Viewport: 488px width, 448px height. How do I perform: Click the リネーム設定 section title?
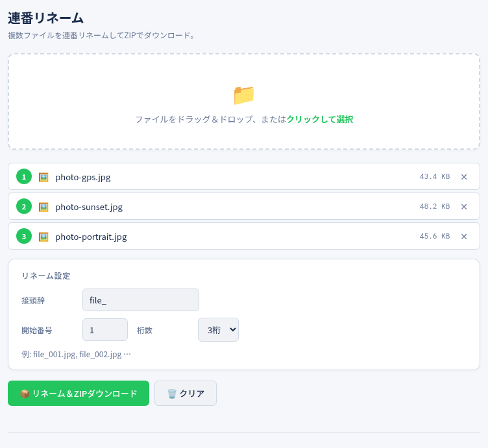[x=45, y=276]
